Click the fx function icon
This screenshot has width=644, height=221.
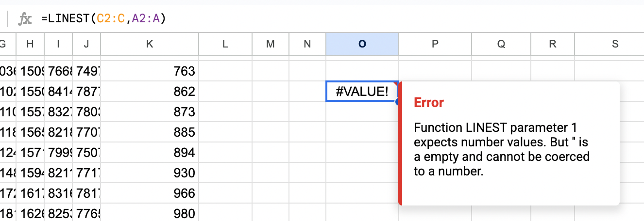[x=25, y=19]
